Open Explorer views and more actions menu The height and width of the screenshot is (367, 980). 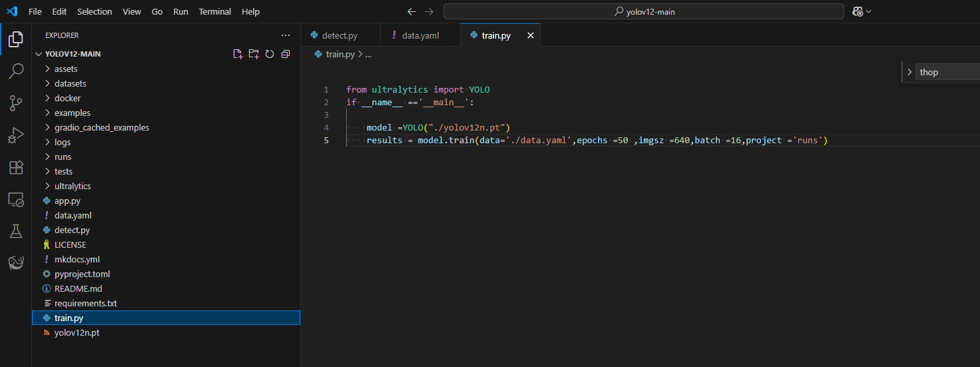286,35
